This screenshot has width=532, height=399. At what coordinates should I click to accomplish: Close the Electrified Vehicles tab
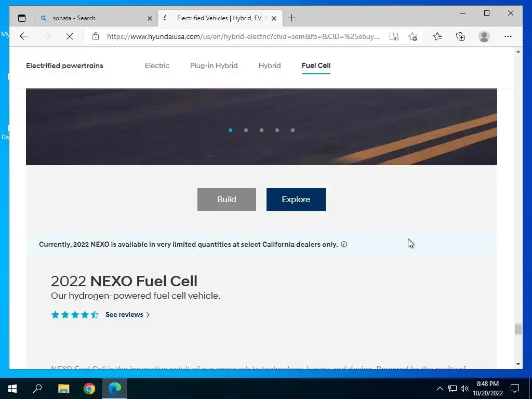274,18
